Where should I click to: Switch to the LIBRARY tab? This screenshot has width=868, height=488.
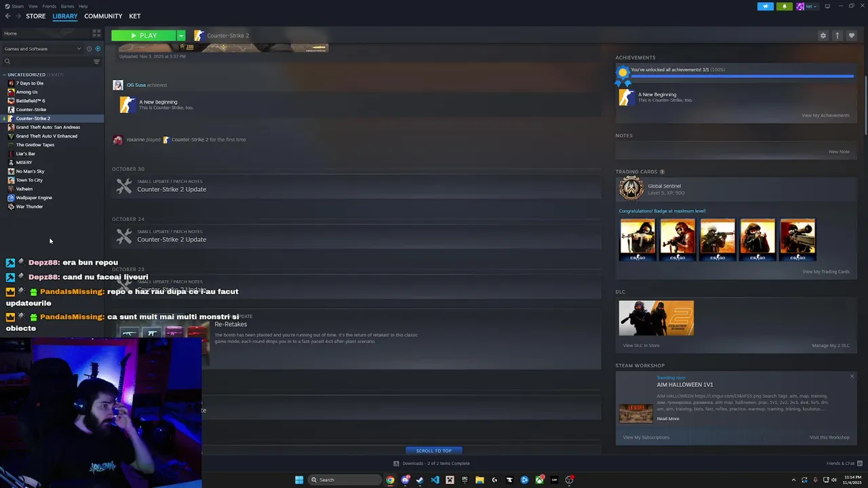pyautogui.click(x=65, y=16)
